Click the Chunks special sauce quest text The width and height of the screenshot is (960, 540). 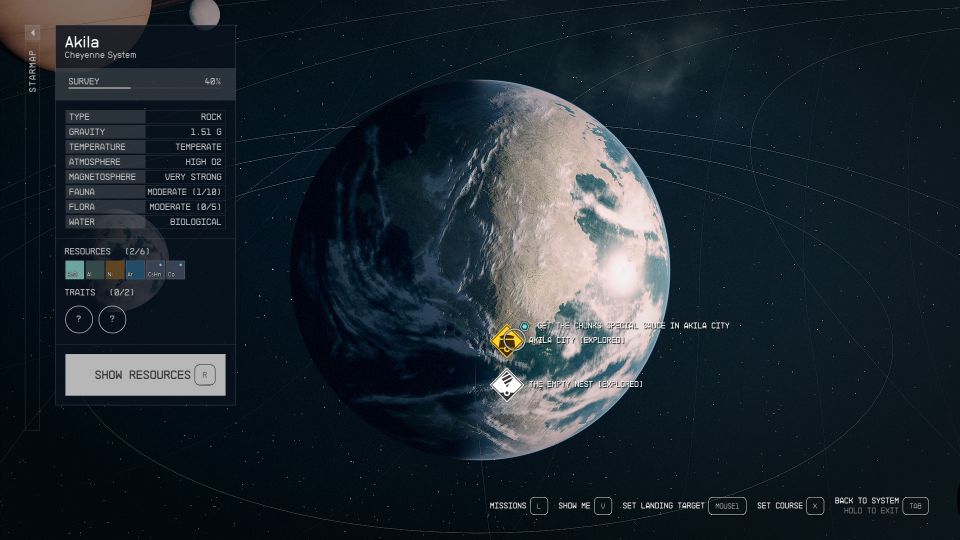point(633,326)
